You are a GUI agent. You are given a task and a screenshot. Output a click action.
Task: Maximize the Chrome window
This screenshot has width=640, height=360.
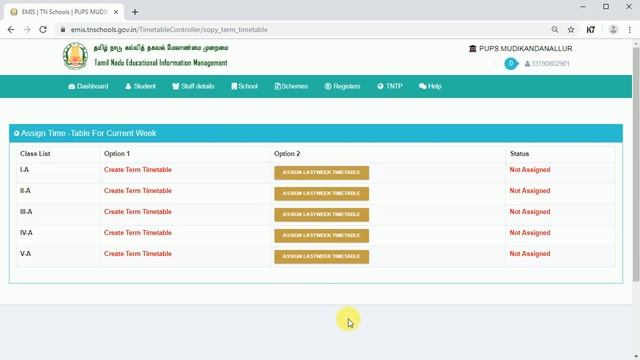[606, 7]
